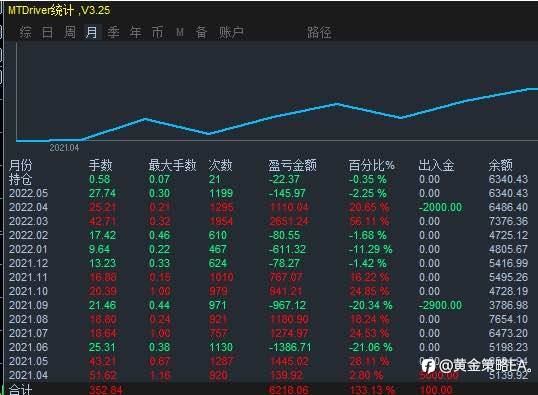Select the 币 currency tab
This screenshot has height=395, width=538.
[x=157, y=32]
